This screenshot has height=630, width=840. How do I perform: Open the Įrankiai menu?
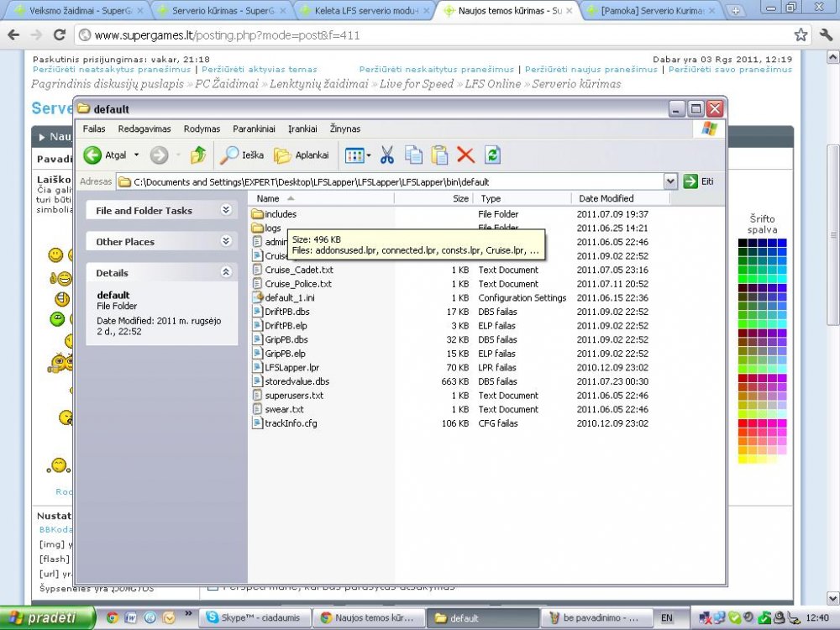(302, 129)
